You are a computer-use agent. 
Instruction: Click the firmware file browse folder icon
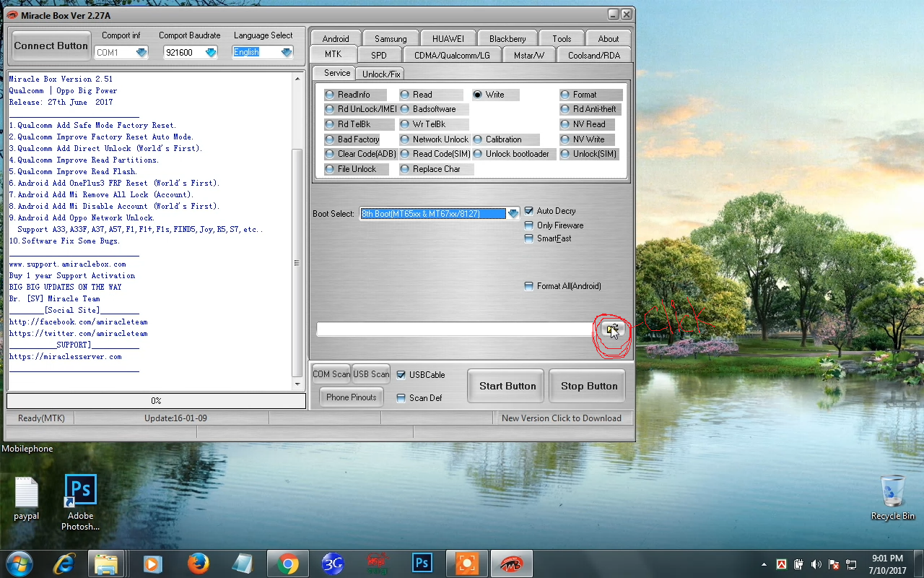tap(611, 329)
